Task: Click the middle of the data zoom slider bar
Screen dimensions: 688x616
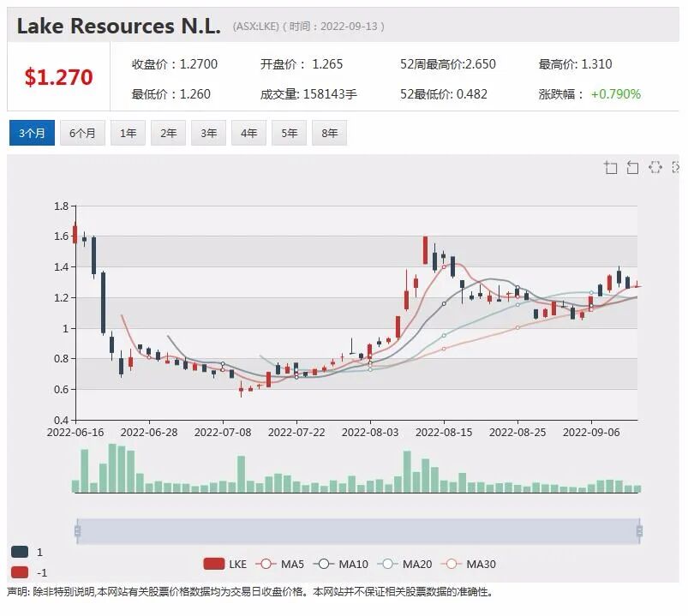Action: (x=358, y=531)
